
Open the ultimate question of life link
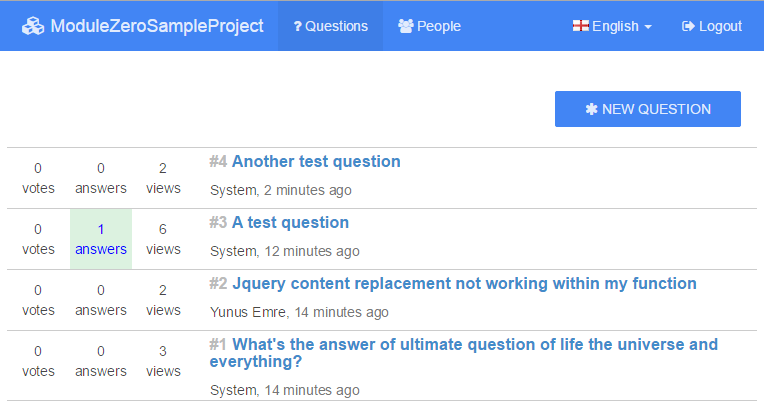(x=463, y=353)
